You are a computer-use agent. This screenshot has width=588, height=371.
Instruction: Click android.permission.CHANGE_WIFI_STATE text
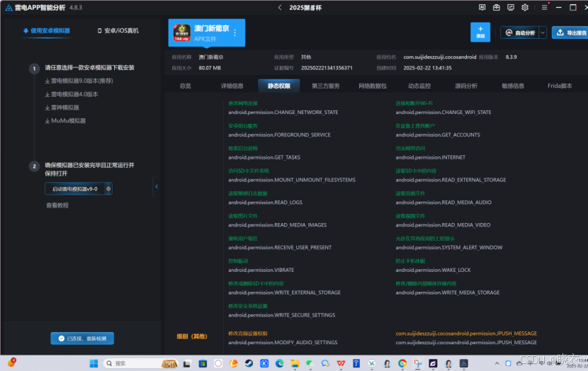point(443,112)
